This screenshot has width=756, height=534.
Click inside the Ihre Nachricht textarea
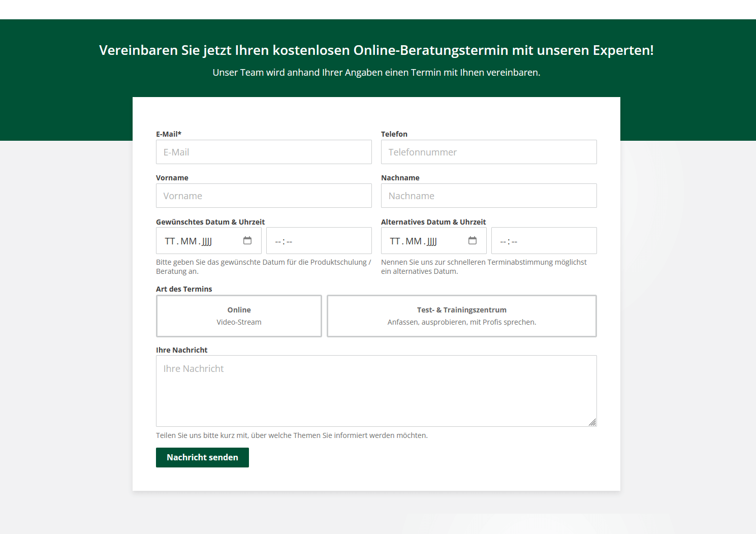pyautogui.click(x=376, y=391)
